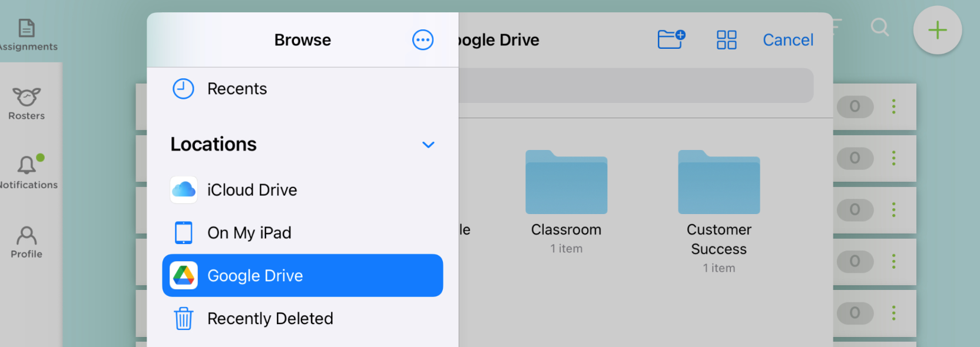Go to Profile in the sidebar
Screen dimensions: 980x347
27,241
